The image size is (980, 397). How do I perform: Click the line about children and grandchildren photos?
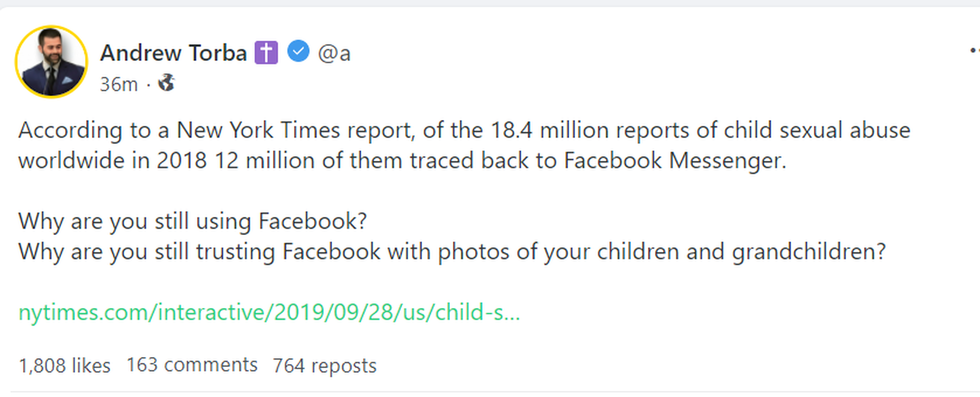tap(452, 252)
